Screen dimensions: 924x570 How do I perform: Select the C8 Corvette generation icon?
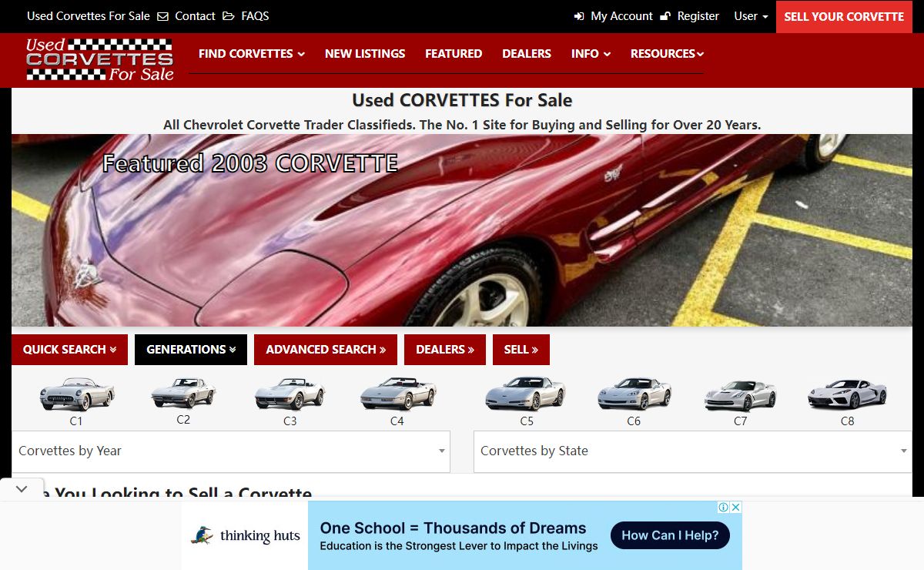point(847,396)
